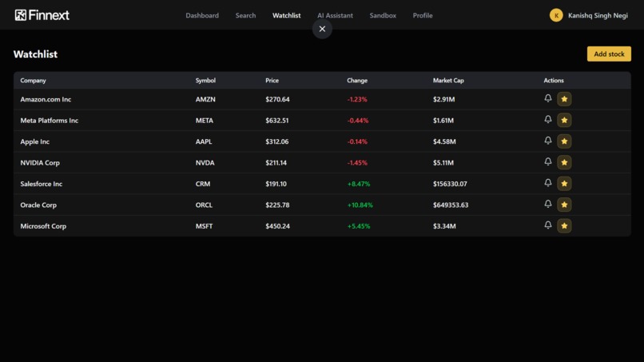This screenshot has width=644, height=362.
Task: Open the Profile page
Action: tap(423, 15)
